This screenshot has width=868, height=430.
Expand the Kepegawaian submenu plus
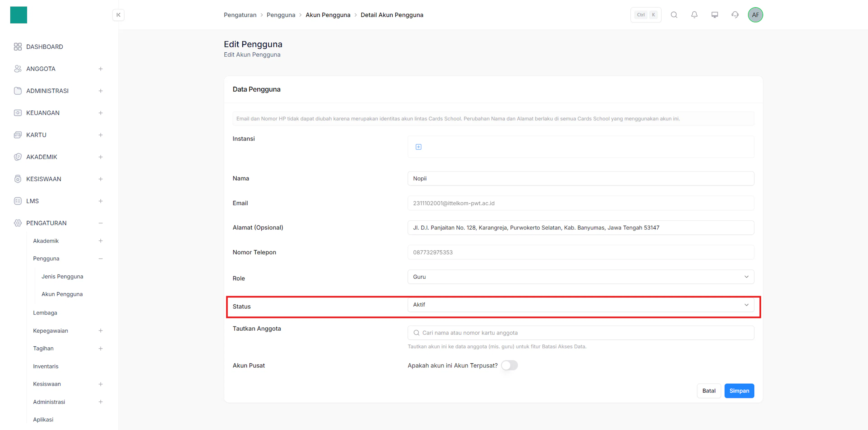[x=100, y=331]
